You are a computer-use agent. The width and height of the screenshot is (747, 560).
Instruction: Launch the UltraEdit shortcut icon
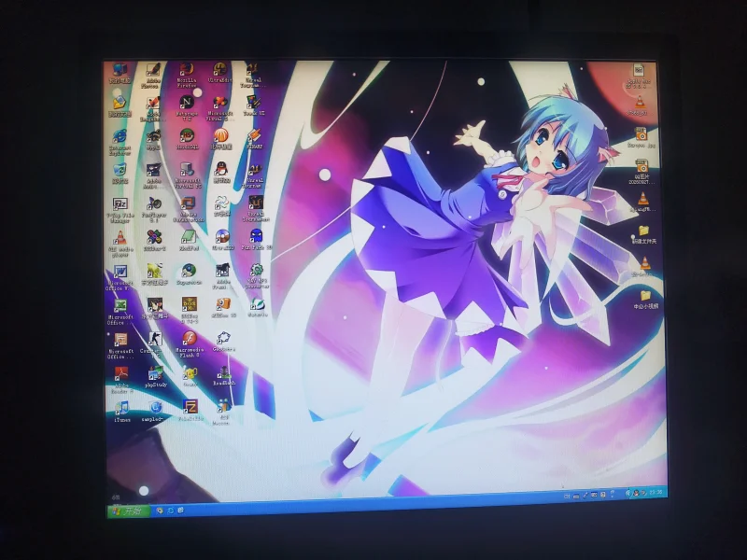pyautogui.click(x=220, y=73)
